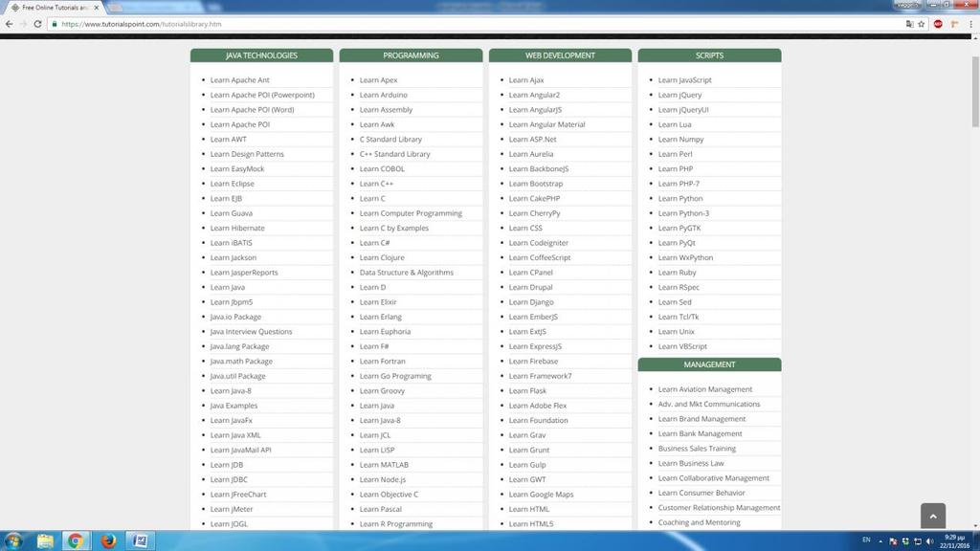The height and width of the screenshot is (551, 980).
Task: Launch Firefox from taskbar
Action: coord(108,541)
